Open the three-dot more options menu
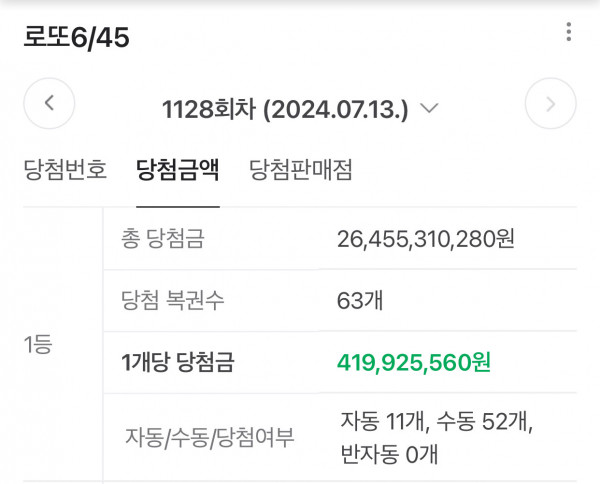 568,32
